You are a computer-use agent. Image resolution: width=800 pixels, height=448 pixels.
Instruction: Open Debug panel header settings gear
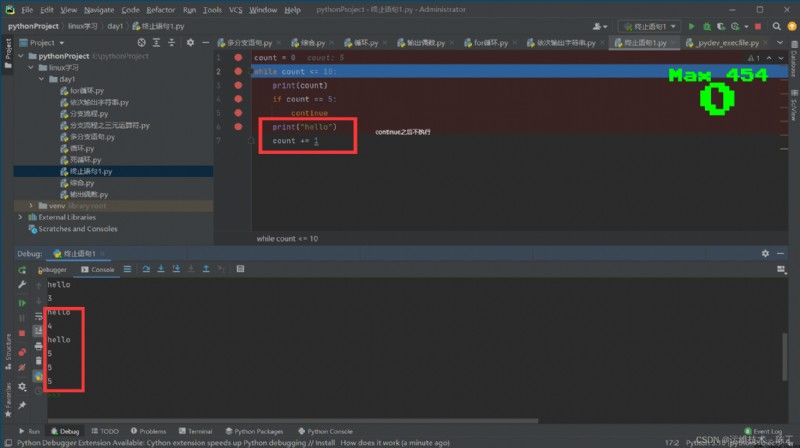tap(765, 254)
